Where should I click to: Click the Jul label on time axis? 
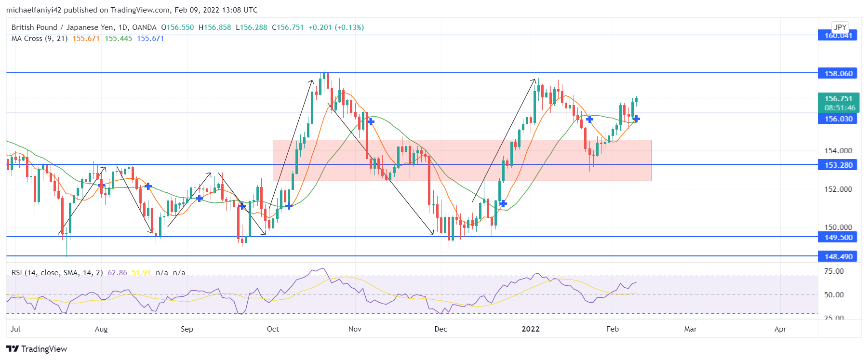pyautogui.click(x=15, y=329)
